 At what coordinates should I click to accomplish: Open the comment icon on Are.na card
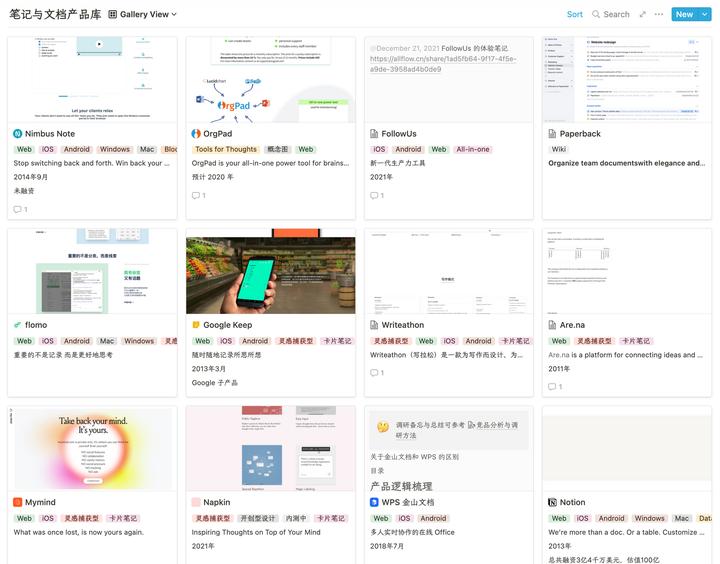point(552,387)
